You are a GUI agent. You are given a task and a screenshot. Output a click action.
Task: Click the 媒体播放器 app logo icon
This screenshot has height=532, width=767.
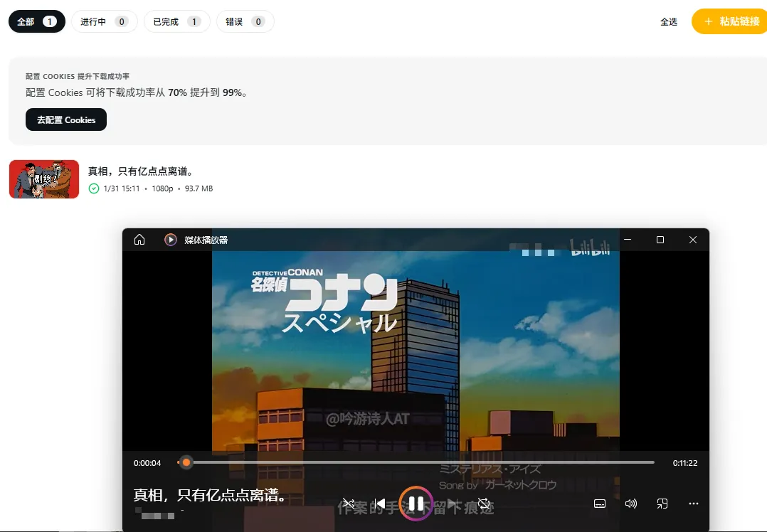click(x=170, y=240)
